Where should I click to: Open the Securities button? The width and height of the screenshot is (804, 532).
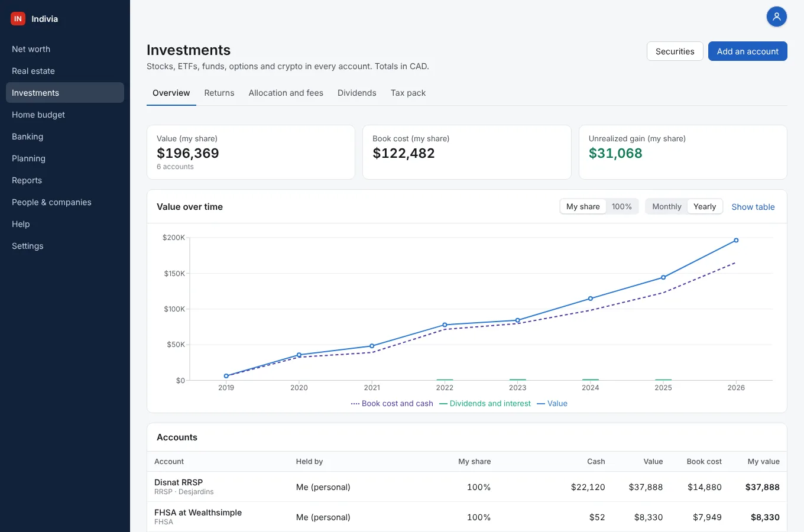tap(675, 51)
